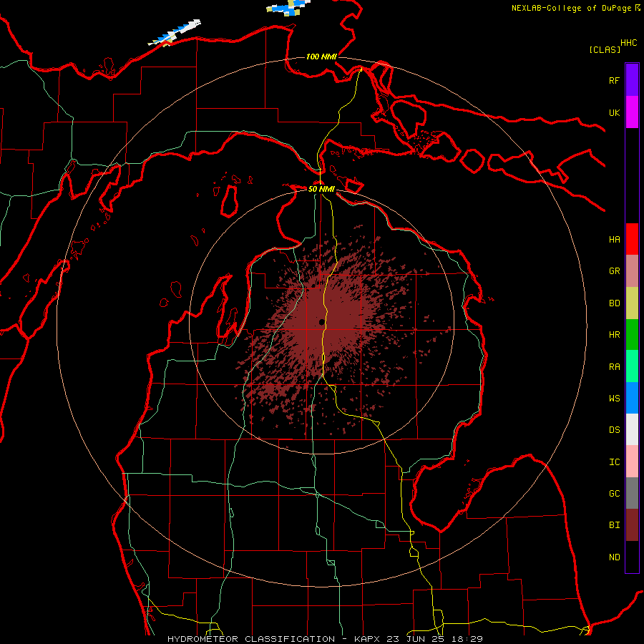Click the '100 NMI' range ring label
This screenshot has height=644, width=644.
tap(321, 57)
